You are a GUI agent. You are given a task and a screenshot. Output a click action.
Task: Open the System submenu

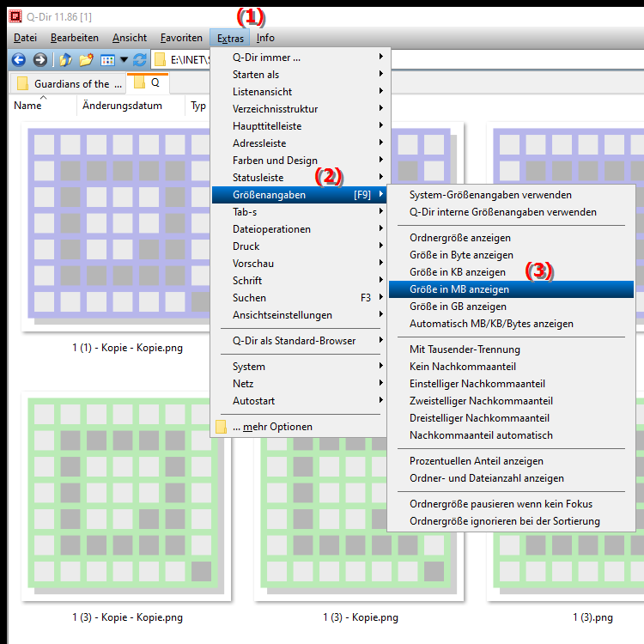(x=300, y=367)
